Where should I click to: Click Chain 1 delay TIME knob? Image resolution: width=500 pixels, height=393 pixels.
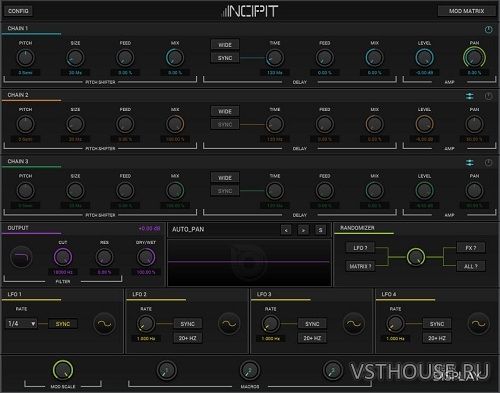click(x=275, y=58)
